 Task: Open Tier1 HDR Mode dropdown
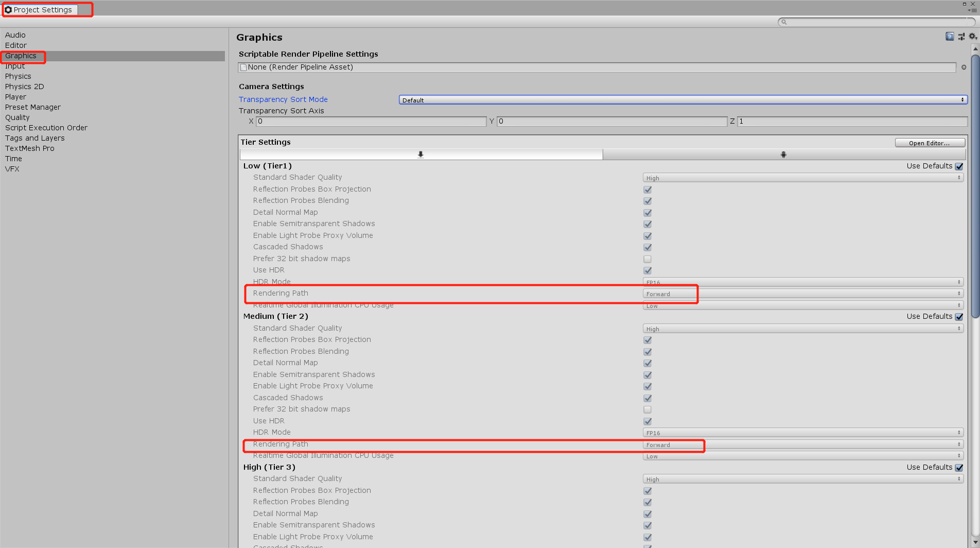803,282
